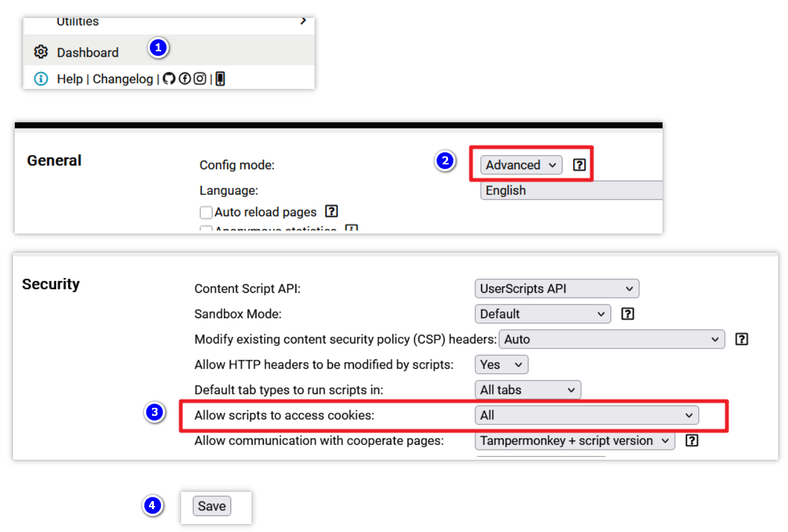Screen dimensions: 788x532
Task: Open the Dashboard gear icon
Action: (41, 52)
